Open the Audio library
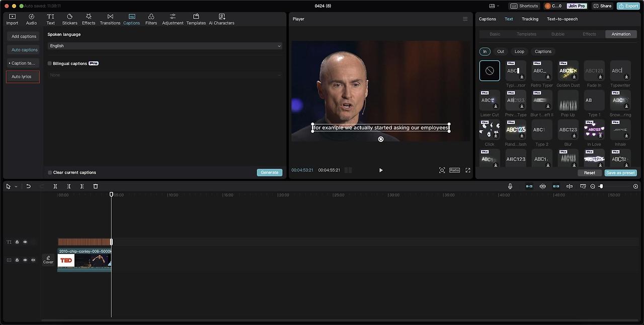Screen dimensions: 644x325 (31, 19)
